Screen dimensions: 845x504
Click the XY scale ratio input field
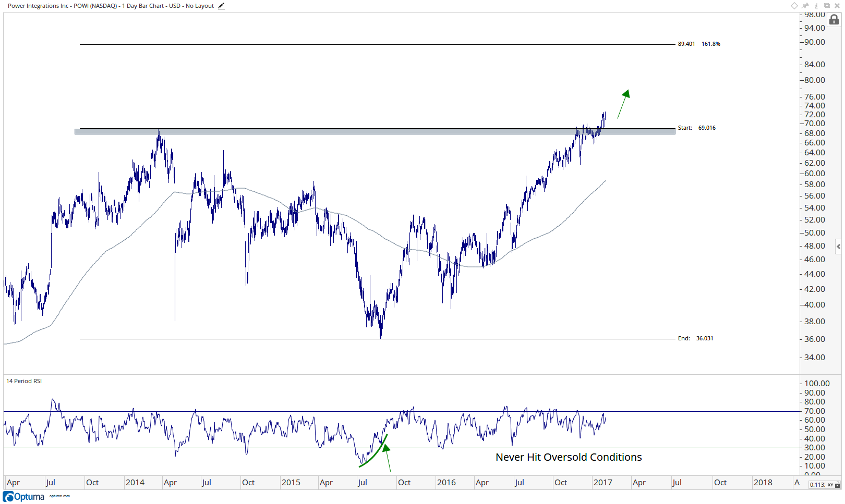(x=817, y=485)
